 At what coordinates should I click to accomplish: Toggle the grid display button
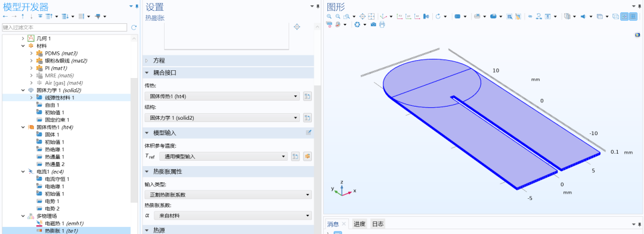click(x=633, y=17)
